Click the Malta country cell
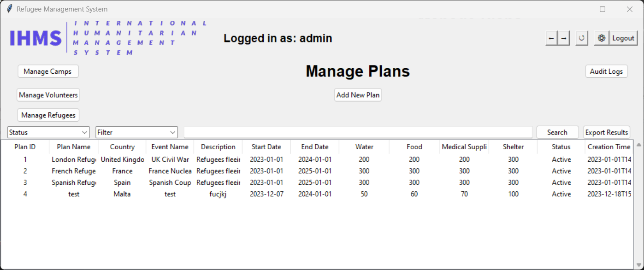Screen dimensions: 644x270 (x=122, y=194)
